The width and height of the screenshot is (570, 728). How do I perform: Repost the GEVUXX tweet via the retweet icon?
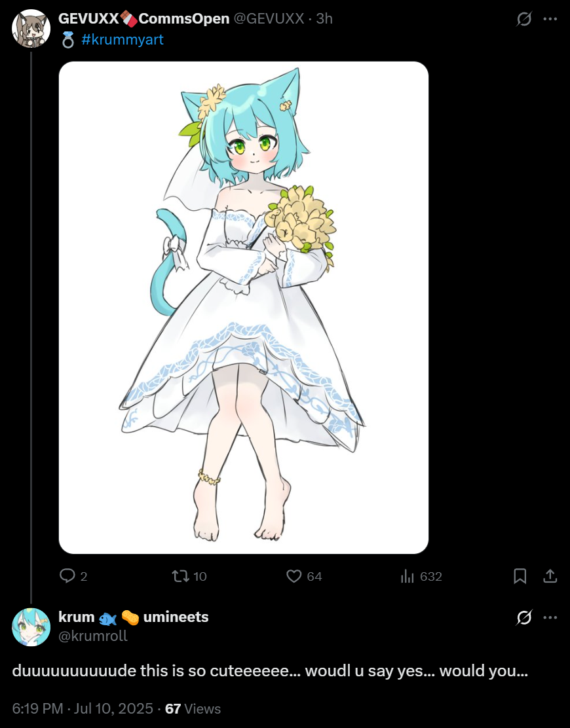[x=180, y=576]
